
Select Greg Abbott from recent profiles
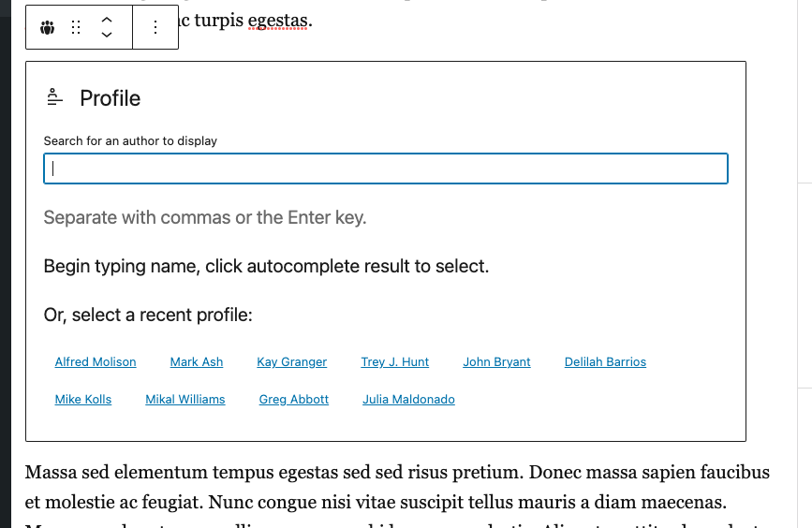click(x=294, y=399)
